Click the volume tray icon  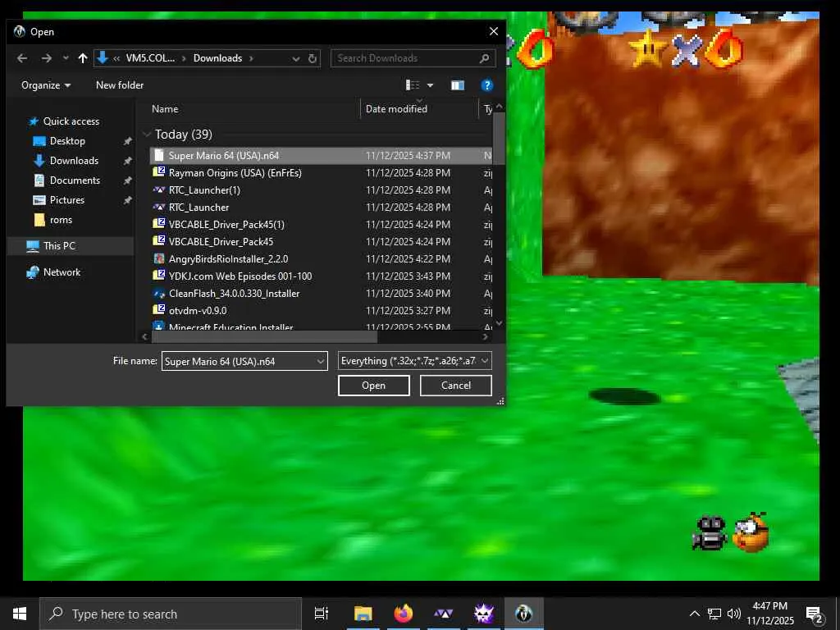[x=734, y=614]
